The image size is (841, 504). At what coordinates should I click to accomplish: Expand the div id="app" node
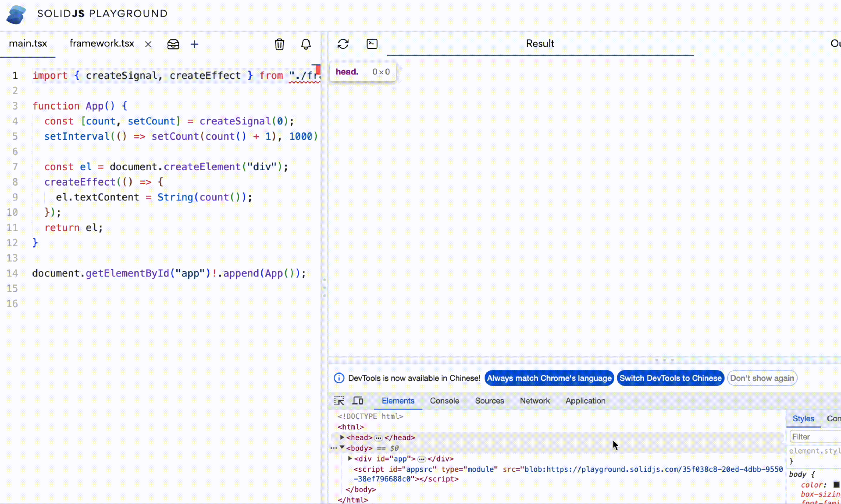[x=350, y=458]
